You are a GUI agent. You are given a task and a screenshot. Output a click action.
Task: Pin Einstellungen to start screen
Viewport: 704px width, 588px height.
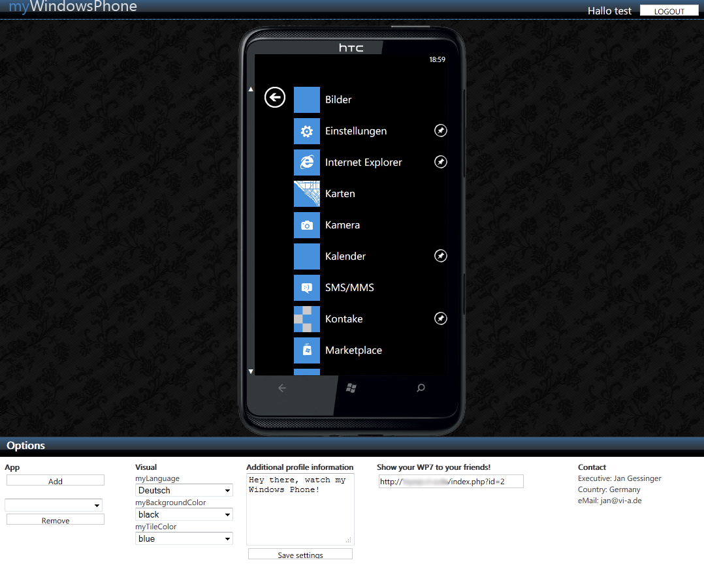point(440,131)
